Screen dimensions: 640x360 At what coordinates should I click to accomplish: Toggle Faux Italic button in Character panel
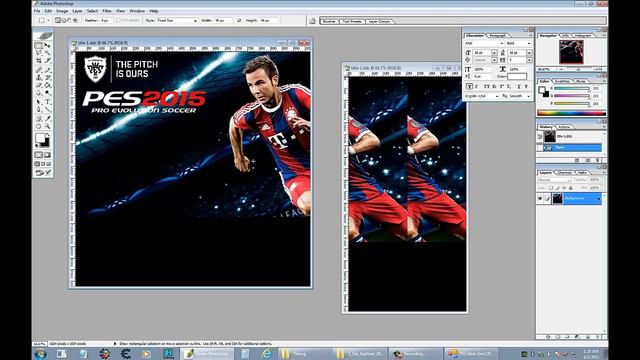(x=476, y=87)
